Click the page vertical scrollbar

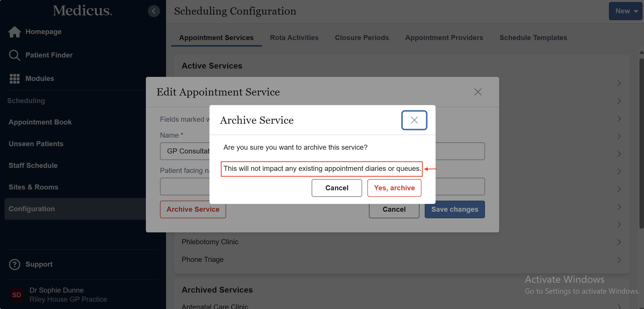(x=641, y=144)
